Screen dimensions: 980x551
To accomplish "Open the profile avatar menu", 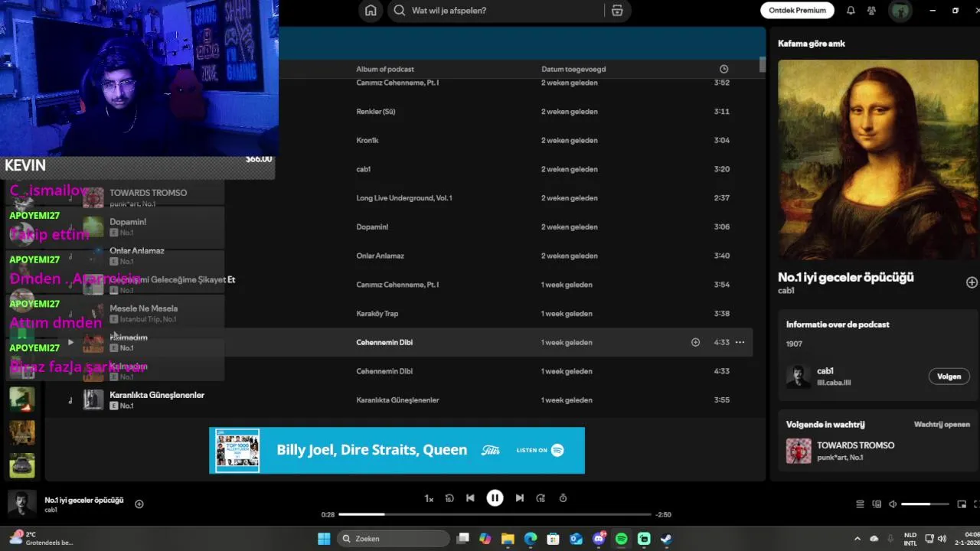I will click(900, 11).
